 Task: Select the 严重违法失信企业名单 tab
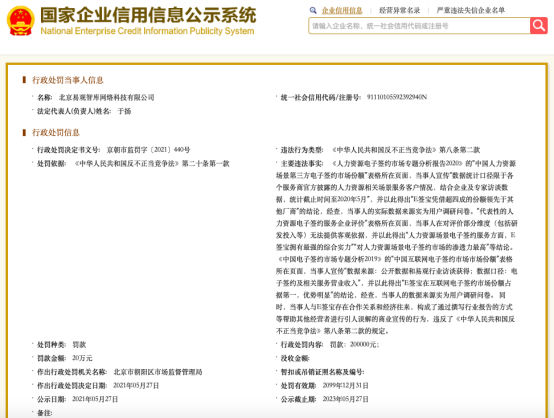click(471, 11)
